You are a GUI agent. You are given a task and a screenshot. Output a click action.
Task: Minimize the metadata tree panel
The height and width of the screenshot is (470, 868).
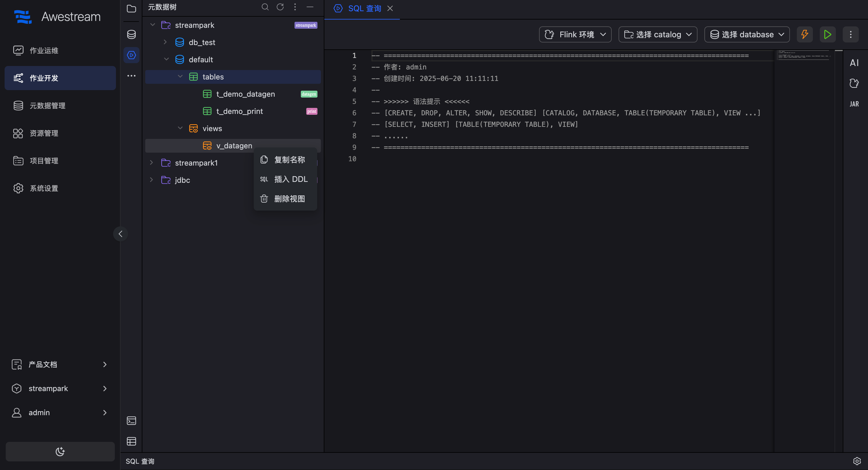pos(310,7)
